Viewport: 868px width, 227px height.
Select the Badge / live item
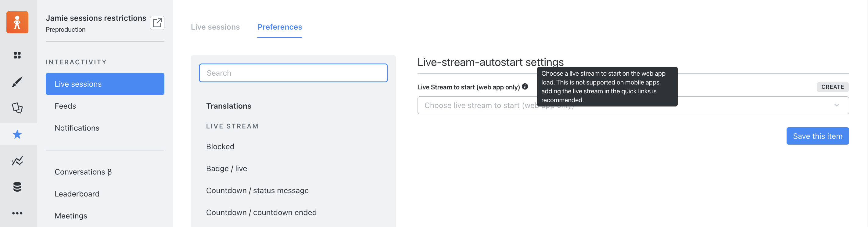[x=226, y=169]
